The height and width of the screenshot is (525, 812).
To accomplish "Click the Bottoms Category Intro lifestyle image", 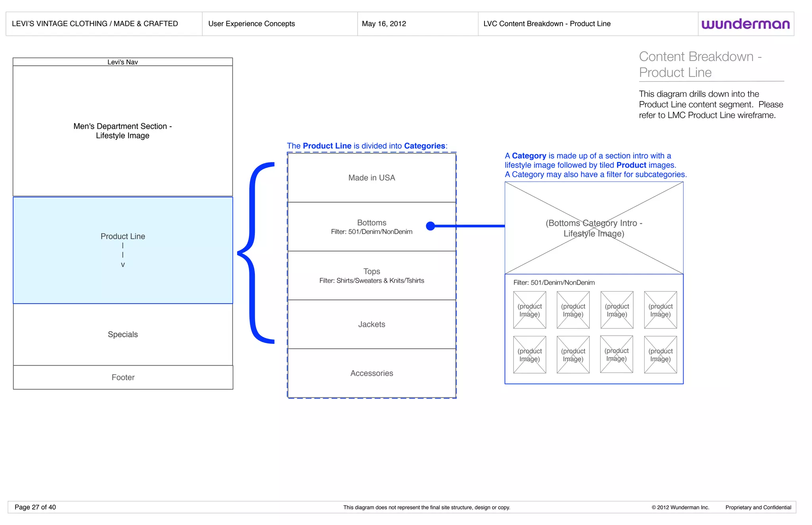I will tap(594, 228).
